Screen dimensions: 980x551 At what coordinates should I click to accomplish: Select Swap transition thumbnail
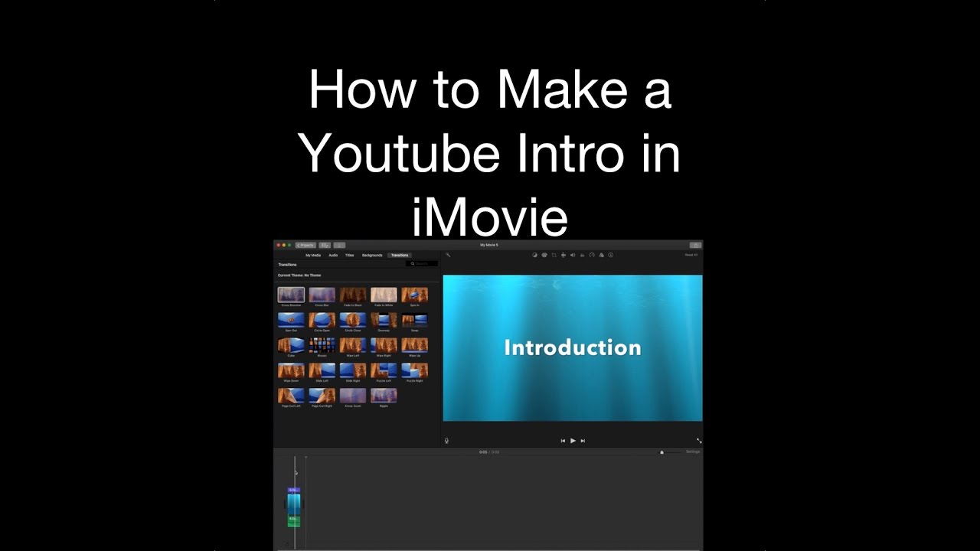point(414,320)
